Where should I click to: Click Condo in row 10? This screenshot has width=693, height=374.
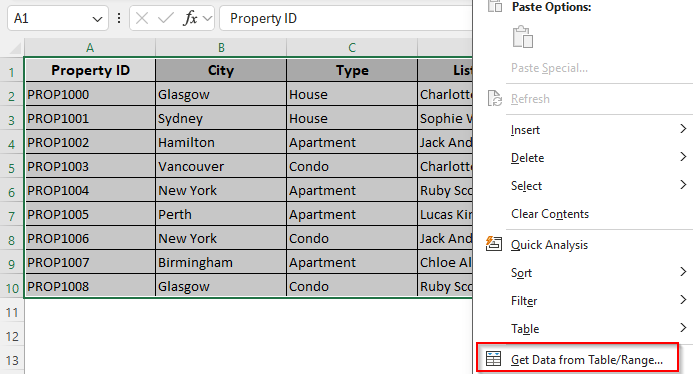pos(352,286)
